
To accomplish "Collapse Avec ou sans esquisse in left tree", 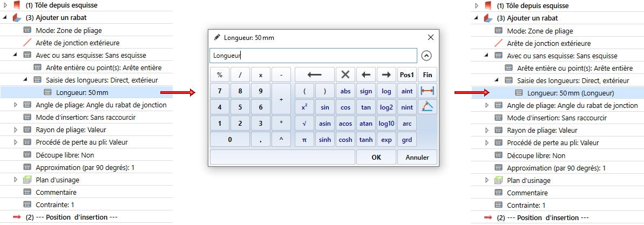I will click(16, 54).
